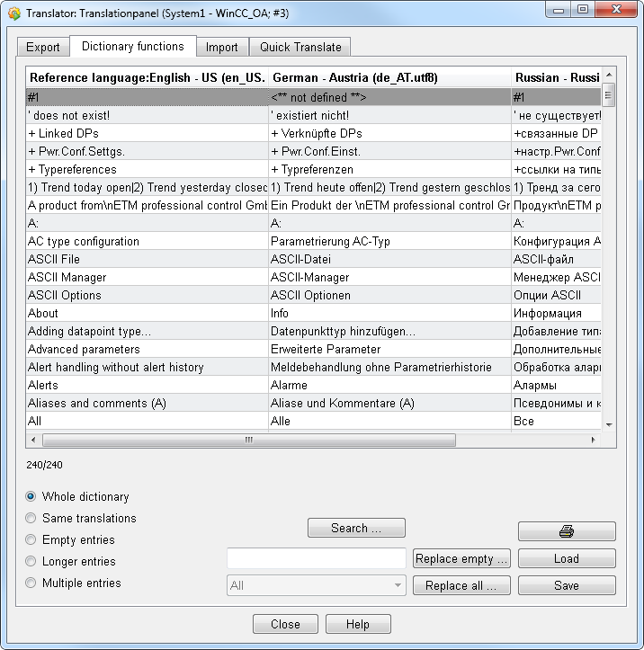
Task: Select the '+ Linked DPs' cell
Action: [x=148, y=133]
